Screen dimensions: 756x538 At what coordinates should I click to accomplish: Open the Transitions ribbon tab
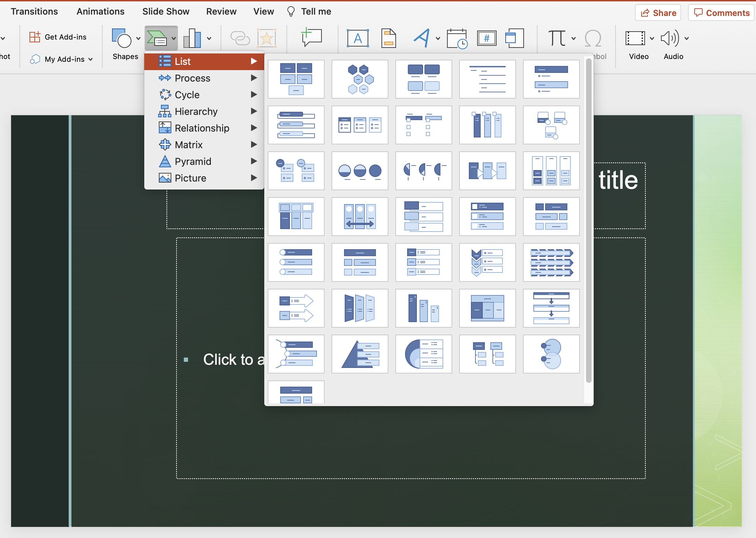[x=34, y=11]
